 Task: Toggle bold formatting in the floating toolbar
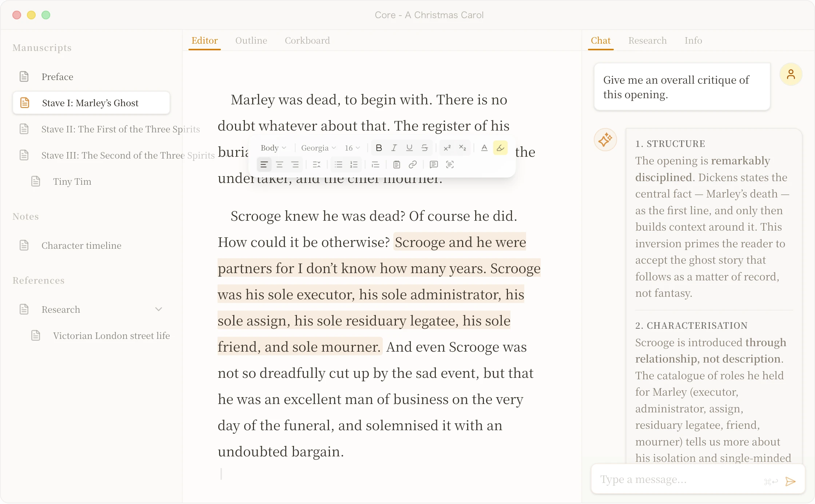tap(379, 148)
